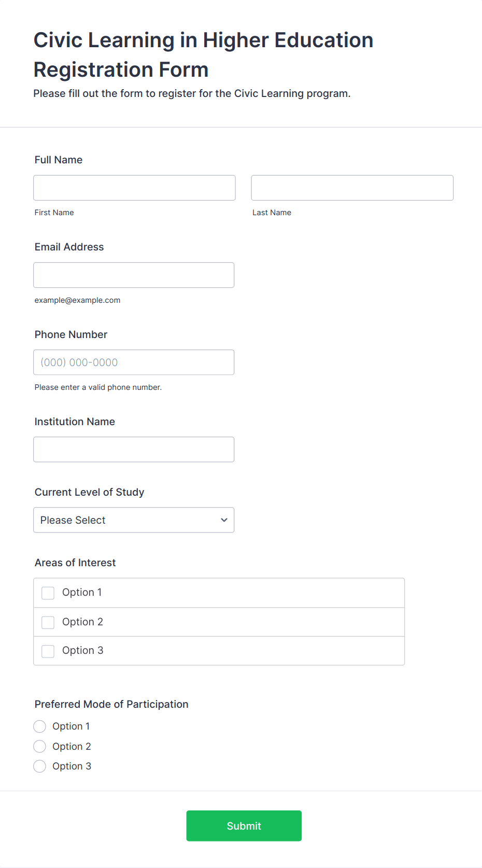This screenshot has width=482, height=868.
Task: Click the form title heading
Action: click(203, 54)
